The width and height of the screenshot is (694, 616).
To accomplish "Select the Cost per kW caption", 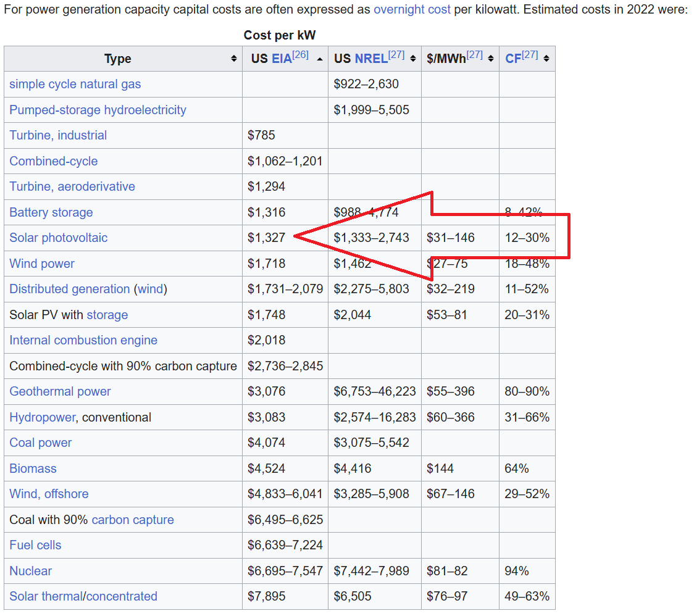I will point(280,35).
